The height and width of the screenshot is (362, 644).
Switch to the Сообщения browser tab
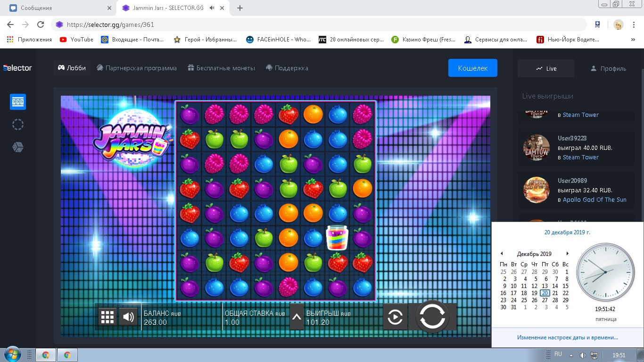(x=60, y=8)
